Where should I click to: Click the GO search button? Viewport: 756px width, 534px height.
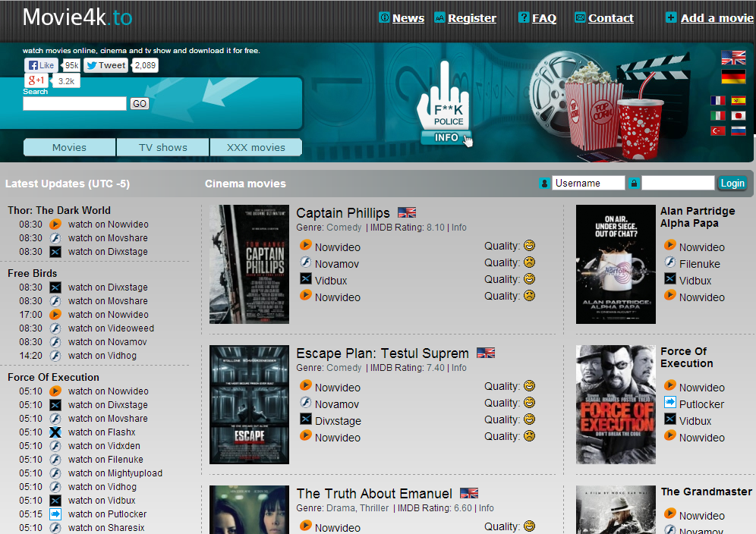point(140,104)
